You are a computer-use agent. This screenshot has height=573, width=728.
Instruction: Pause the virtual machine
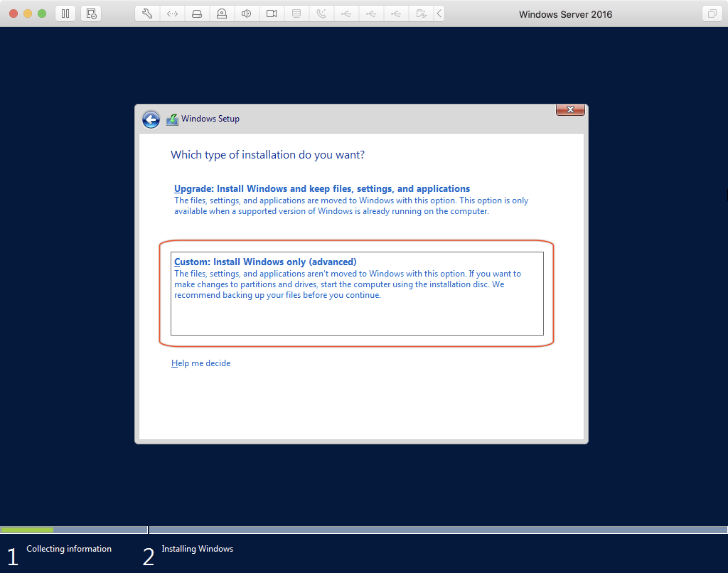65,14
